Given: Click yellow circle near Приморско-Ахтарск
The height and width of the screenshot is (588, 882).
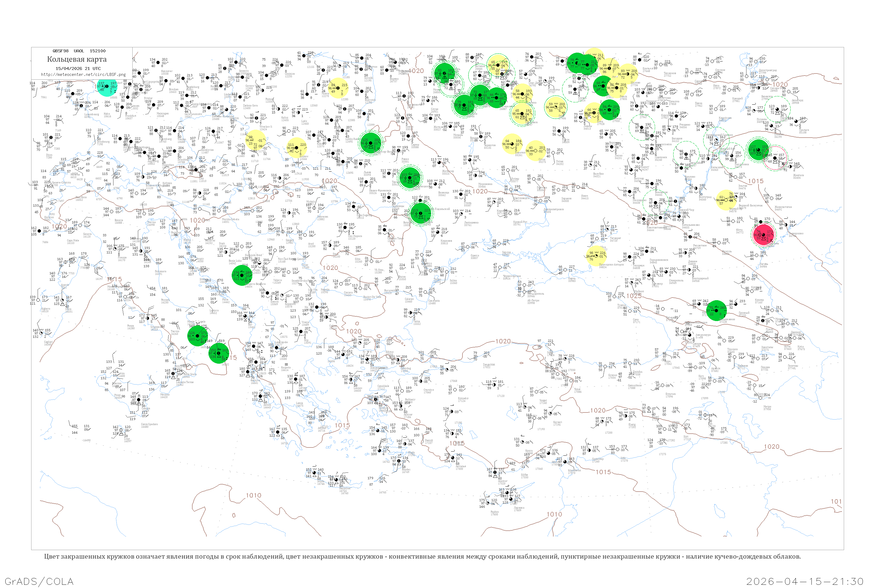Looking at the screenshot, I should click(596, 256).
